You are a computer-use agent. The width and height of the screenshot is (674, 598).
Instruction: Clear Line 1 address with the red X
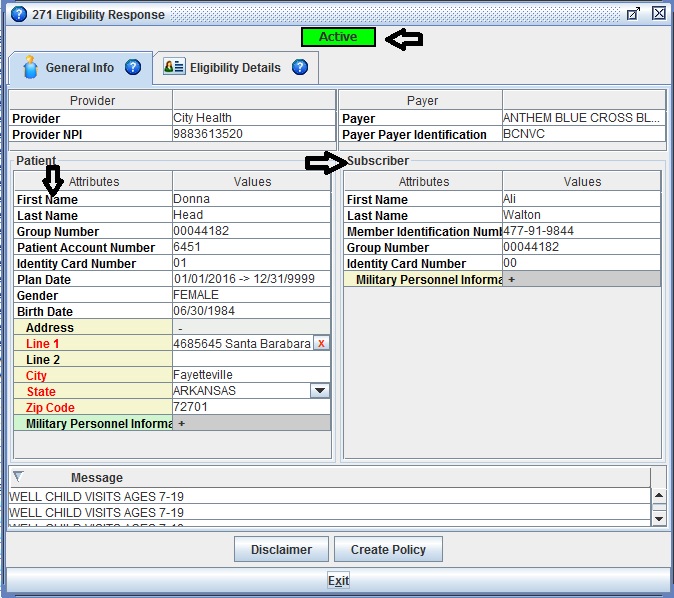(x=321, y=343)
